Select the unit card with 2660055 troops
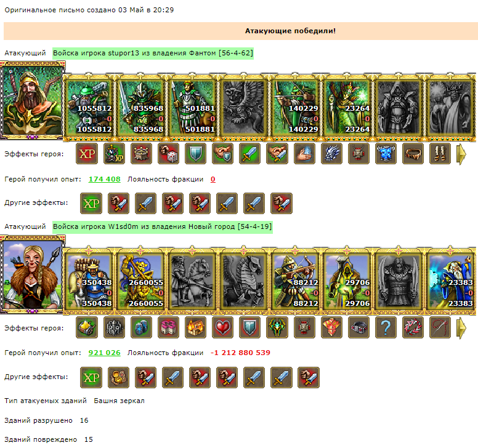The width and height of the screenshot is (478, 448). (140, 280)
